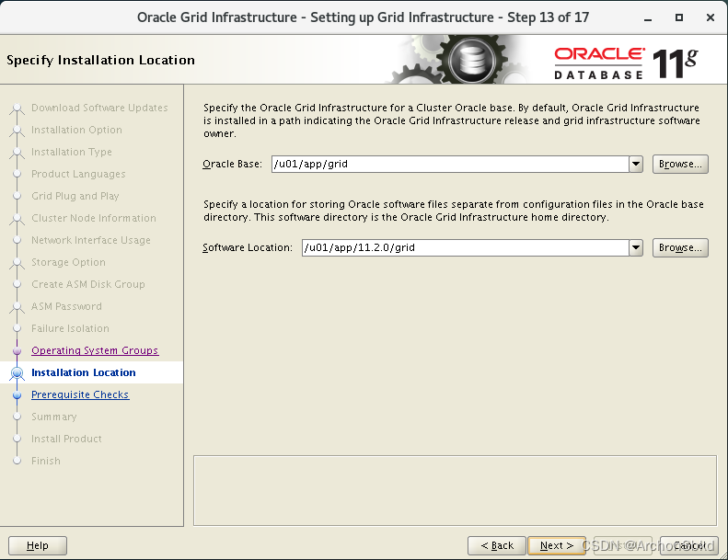Click into the Software Location path field
The image size is (728, 560).
point(465,247)
